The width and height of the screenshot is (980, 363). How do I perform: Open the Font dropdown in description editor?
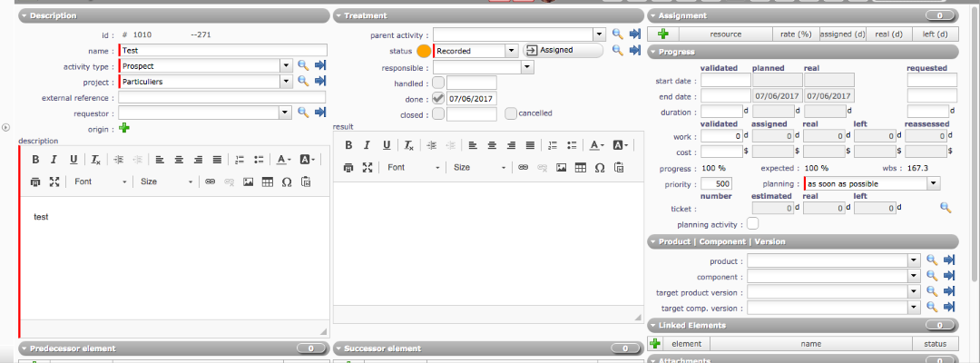[x=100, y=181]
